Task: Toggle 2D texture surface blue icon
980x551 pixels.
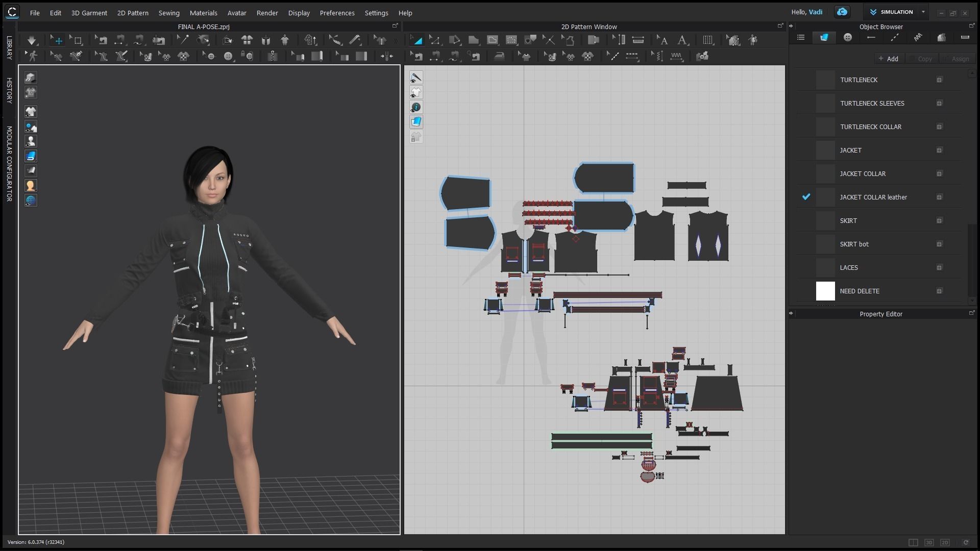Action: 416,122
